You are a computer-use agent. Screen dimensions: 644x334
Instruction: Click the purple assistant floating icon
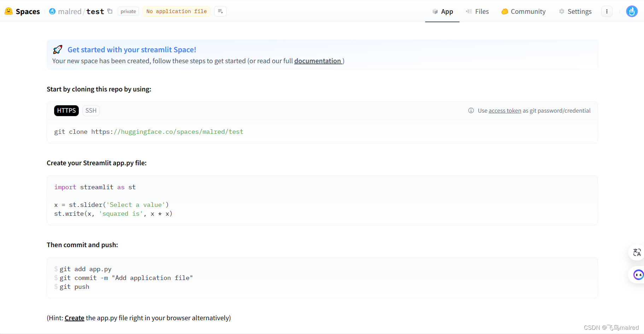[638, 275]
